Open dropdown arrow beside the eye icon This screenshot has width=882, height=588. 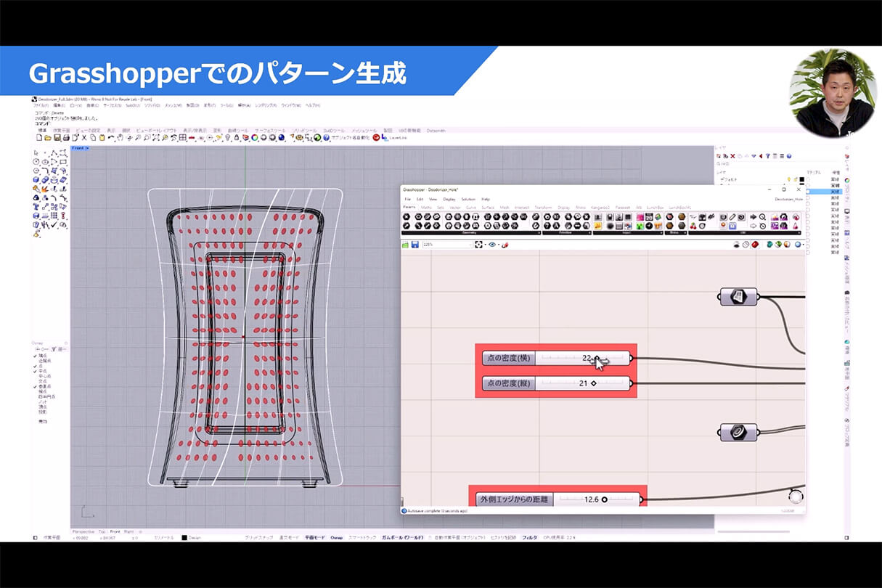[499, 245]
